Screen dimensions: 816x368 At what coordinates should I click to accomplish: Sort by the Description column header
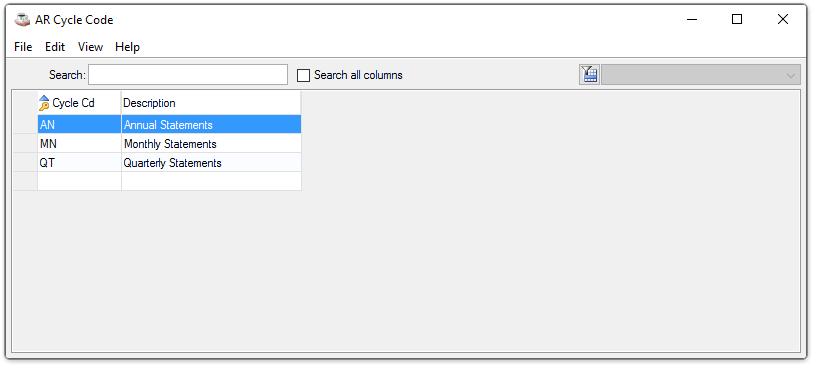(x=211, y=103)
